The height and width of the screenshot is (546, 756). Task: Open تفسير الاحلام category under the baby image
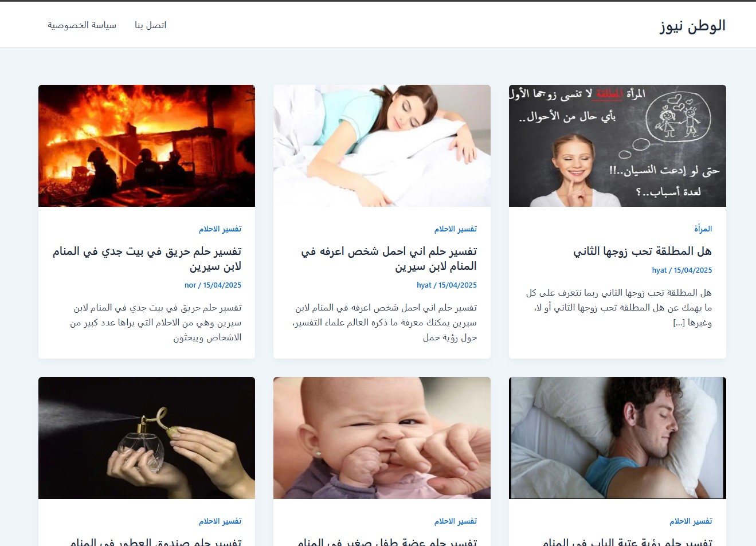pos(456,521)
